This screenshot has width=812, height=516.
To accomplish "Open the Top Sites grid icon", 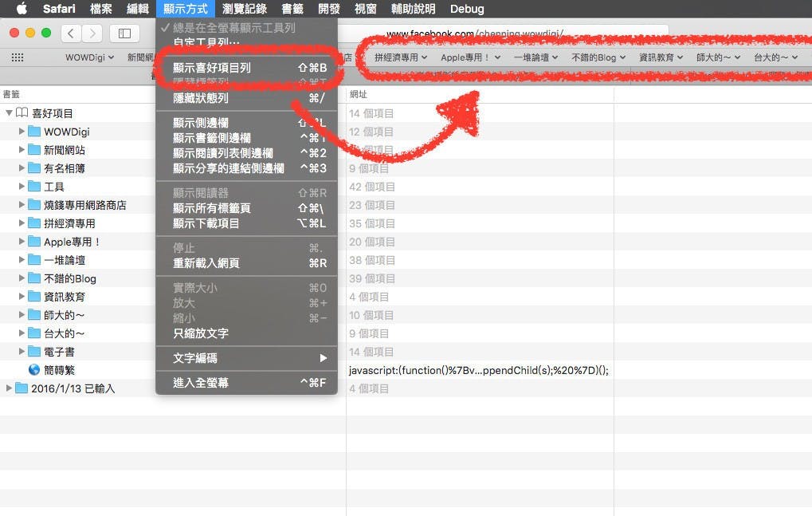I will tap(18, 57).
